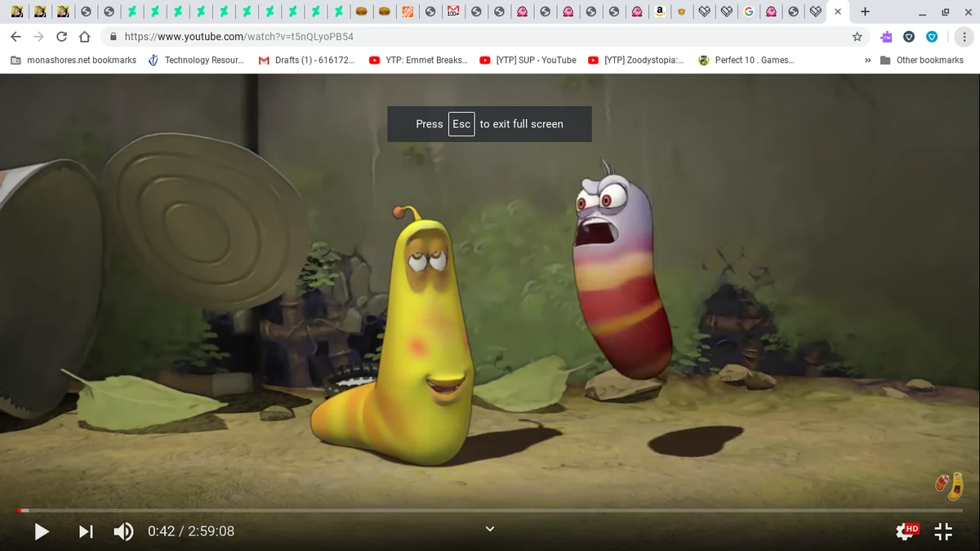Viewport: 980px width, 551px height.
Task: Play the paused video
Action: pyautogui.click(x=41, y=531)
